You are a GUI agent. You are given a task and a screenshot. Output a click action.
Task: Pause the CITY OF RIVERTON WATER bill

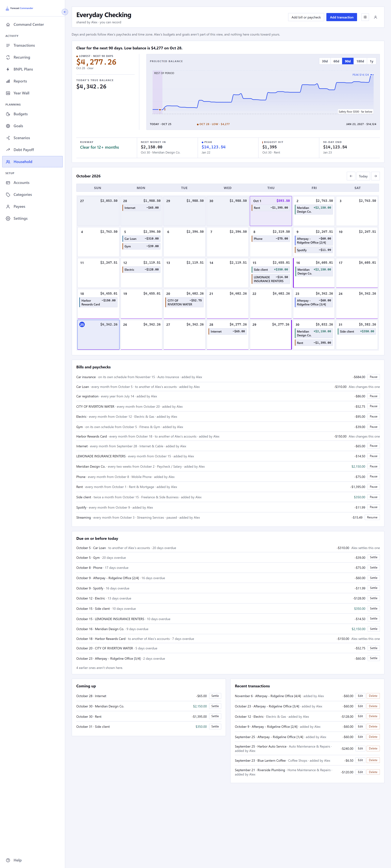coord(373,406)
